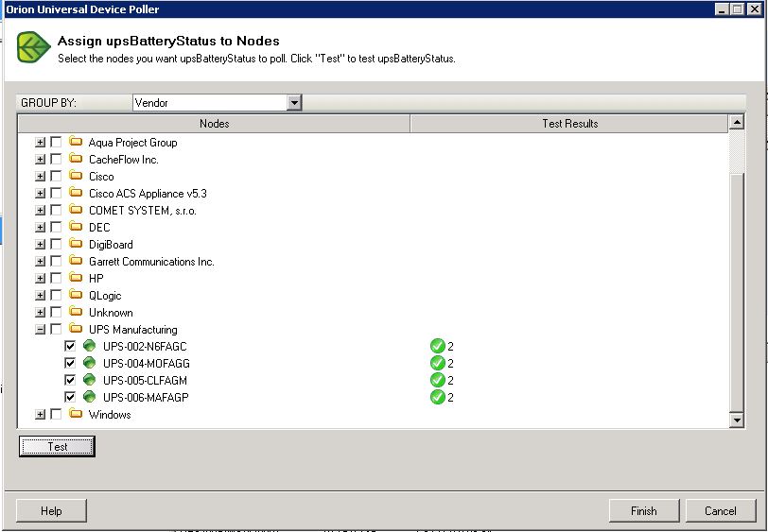This screenshot has width=768, height=532.
Task: Click green node status icon for UPS-006-MAFAGP
Action: (x=89, y=397)
